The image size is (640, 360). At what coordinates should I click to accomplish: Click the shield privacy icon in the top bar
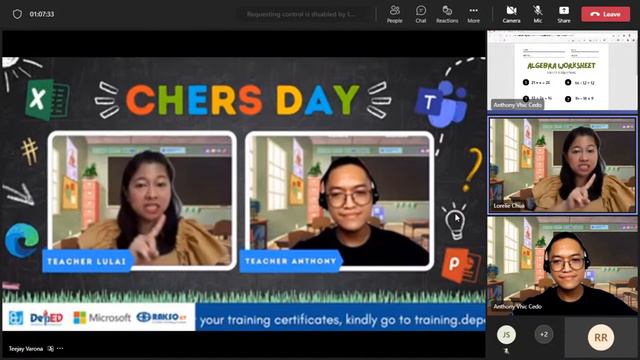point(17,14)
